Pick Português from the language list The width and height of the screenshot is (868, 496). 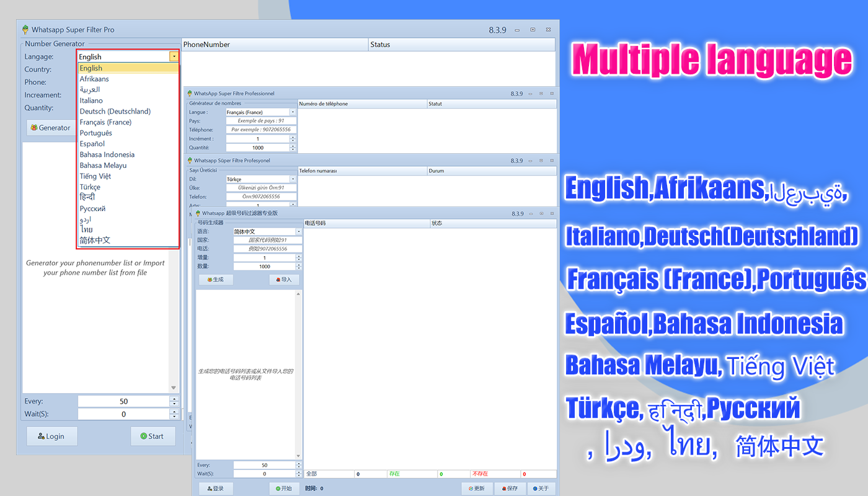coord(128,133)
